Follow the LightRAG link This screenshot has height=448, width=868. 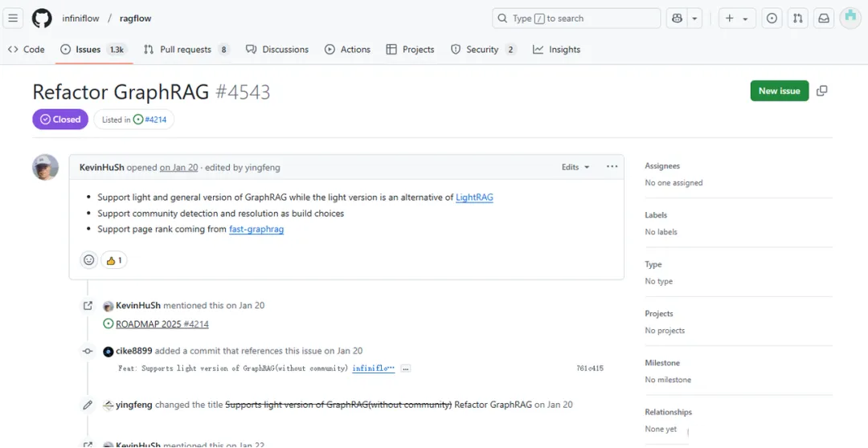point(474,197)
